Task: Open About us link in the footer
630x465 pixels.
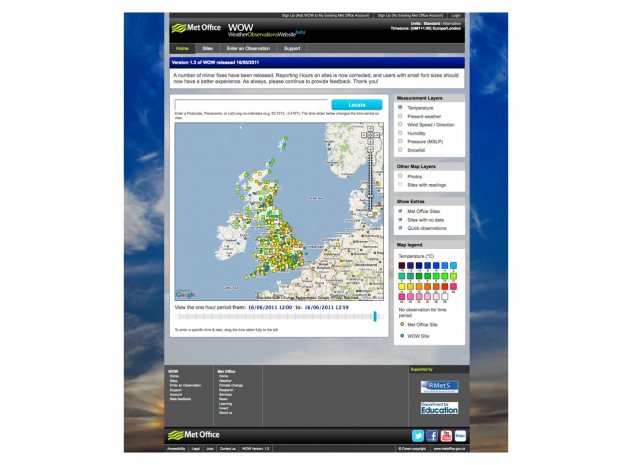Action: point(225,413)
